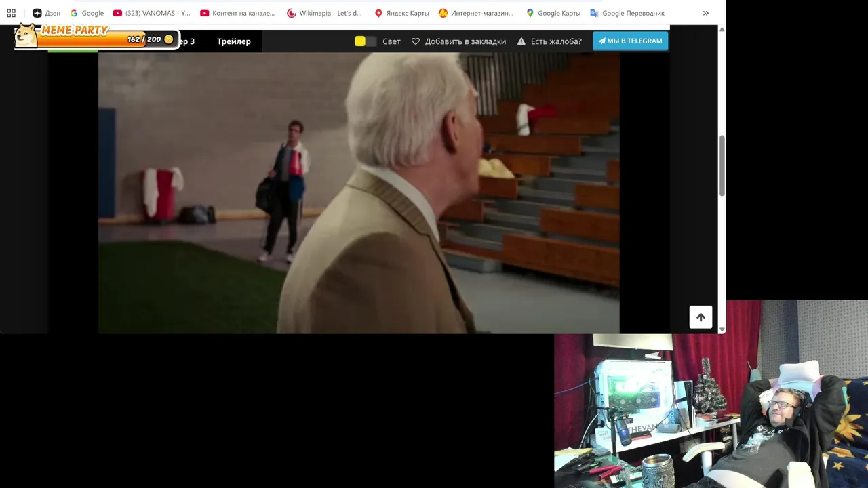Open the Яндекс Карты bookmark
This screenshot has height=488, width=868.
(401, 13)
